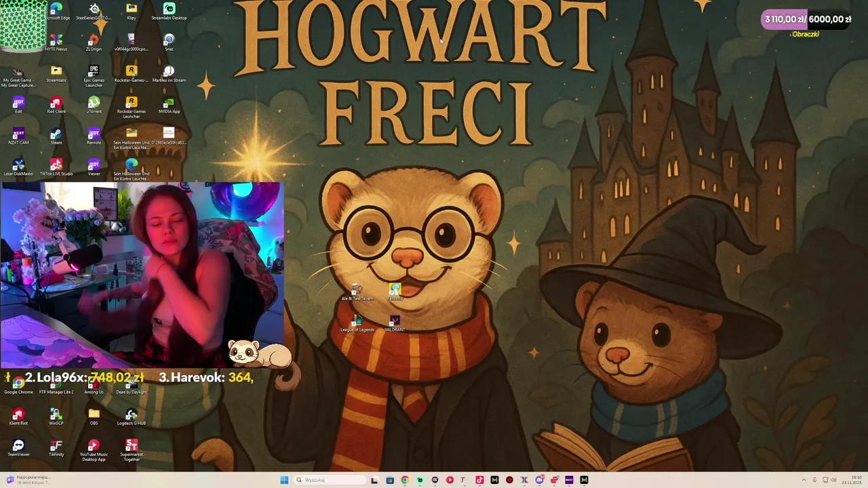The width and height of the screenshot is (868, 488).
Task: Open the Logitech G HUB shortcut
Action: coord(132,417)
